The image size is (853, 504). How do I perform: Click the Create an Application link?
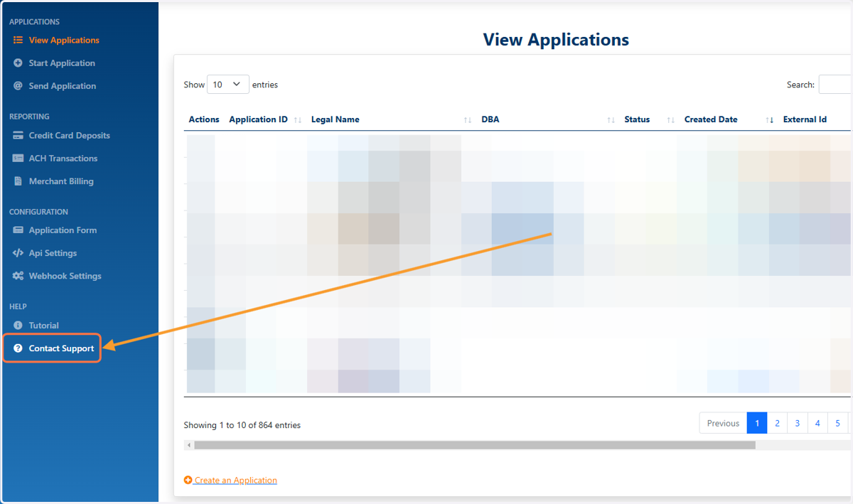coord(235,481)
